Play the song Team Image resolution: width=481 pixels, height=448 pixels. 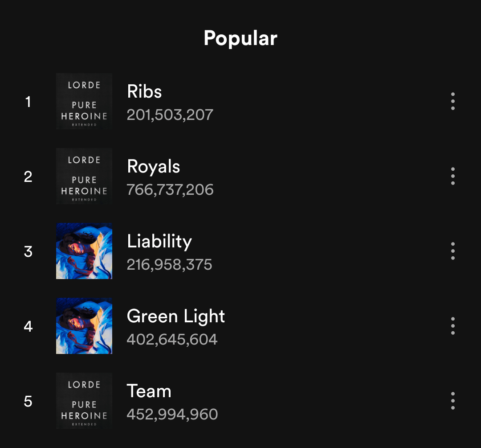tap(150, 391)
